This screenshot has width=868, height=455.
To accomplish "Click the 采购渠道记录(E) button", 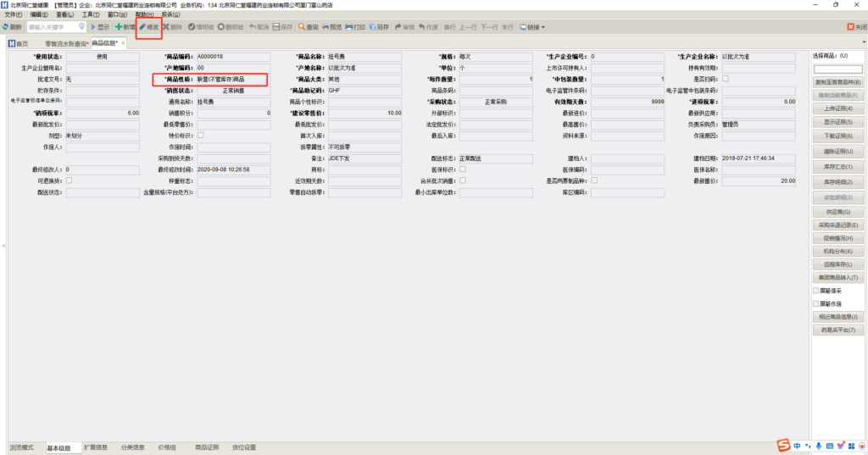I will coord(837,225).
